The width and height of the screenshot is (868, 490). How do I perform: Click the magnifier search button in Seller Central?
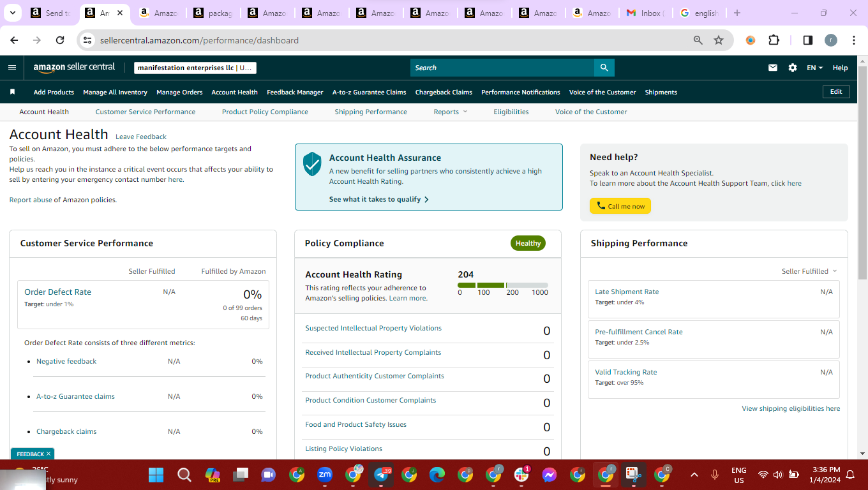tap(604, 68)
